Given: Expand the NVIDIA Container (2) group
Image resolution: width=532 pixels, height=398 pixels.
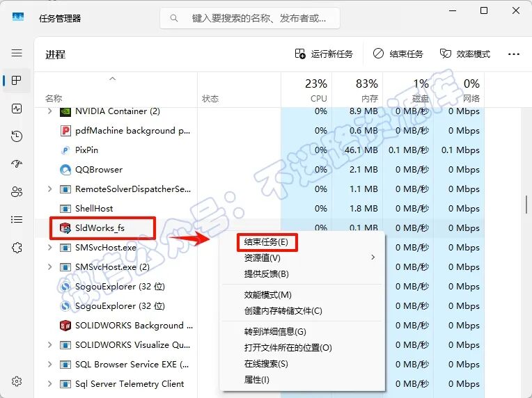Looking at the screenshot, I should click(50, 111).
